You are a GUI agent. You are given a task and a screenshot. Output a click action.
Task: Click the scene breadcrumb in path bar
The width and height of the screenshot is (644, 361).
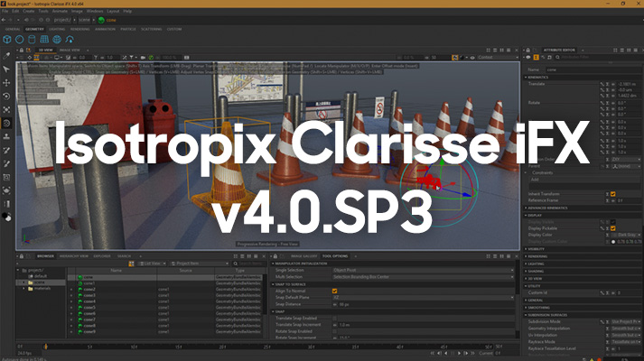coord(84,20)
